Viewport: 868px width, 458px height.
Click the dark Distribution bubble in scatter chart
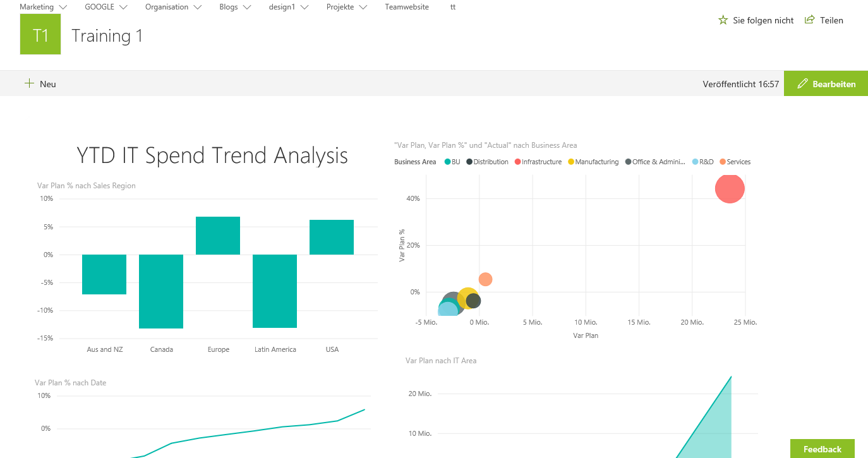474,301
